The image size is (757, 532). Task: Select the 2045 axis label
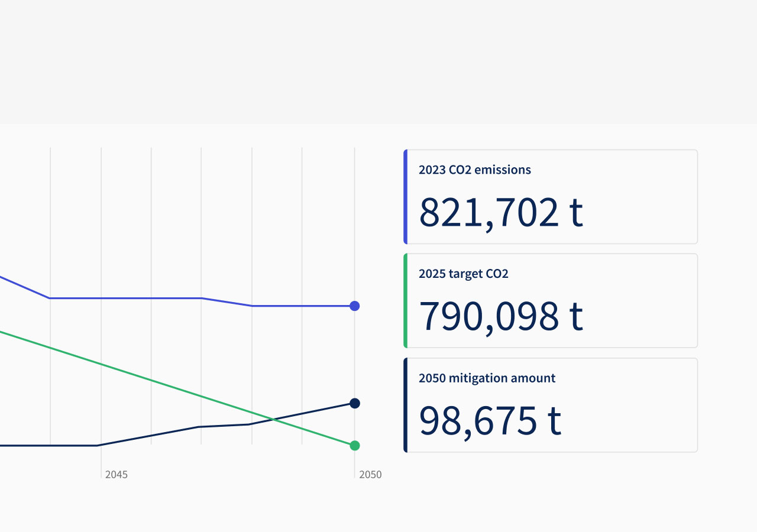(x=117, y=474)
